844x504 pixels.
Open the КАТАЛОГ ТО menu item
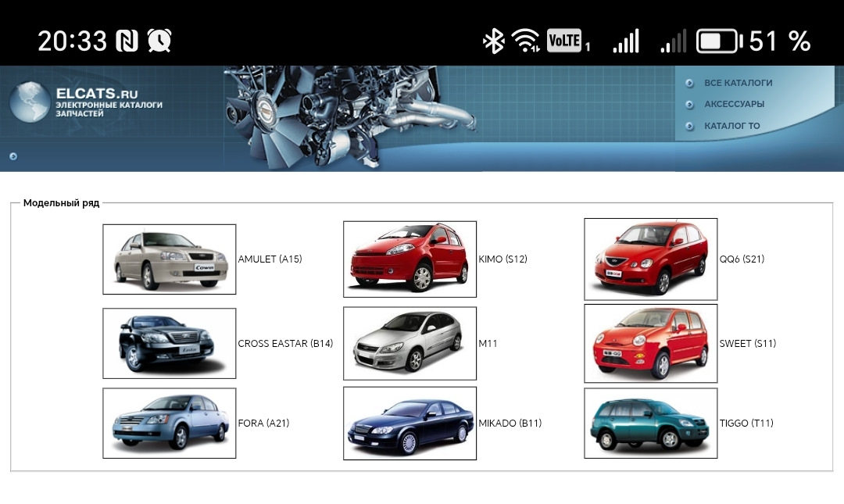pos(731,126)
